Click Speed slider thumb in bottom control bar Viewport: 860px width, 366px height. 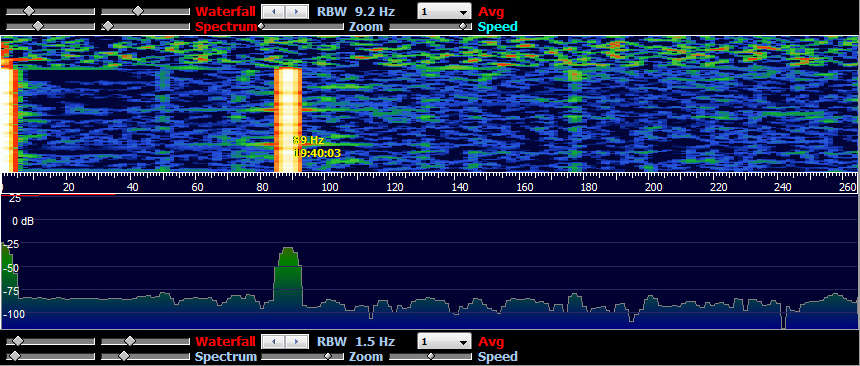431,356
